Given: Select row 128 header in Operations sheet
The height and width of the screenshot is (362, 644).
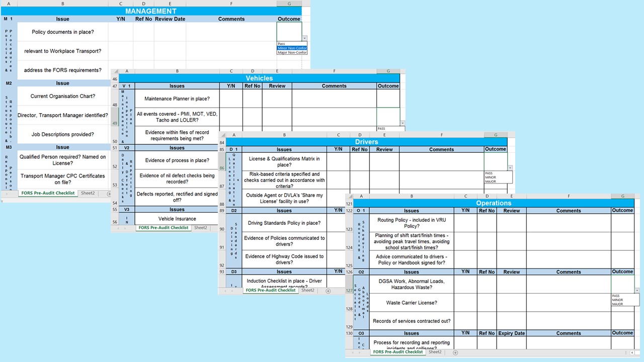Looking at the screenshot, I should click(349, 309).
